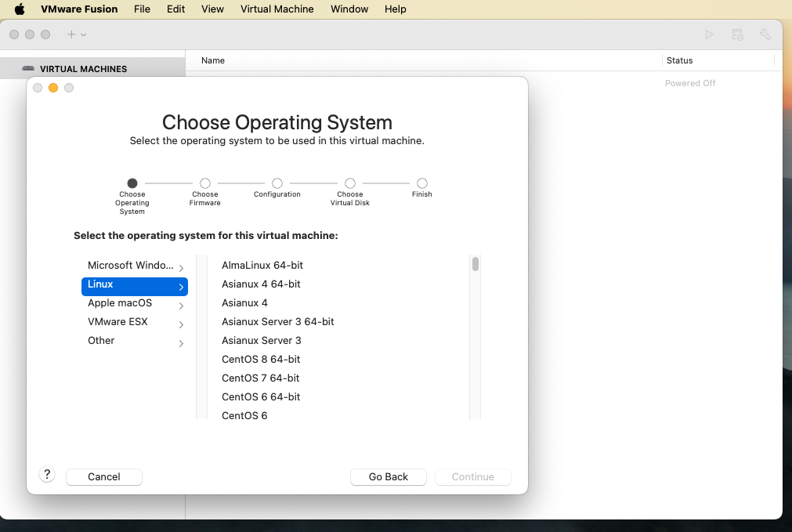792x532 pixels.
Task: Open the View menu
Action: (x=212, y=9)
